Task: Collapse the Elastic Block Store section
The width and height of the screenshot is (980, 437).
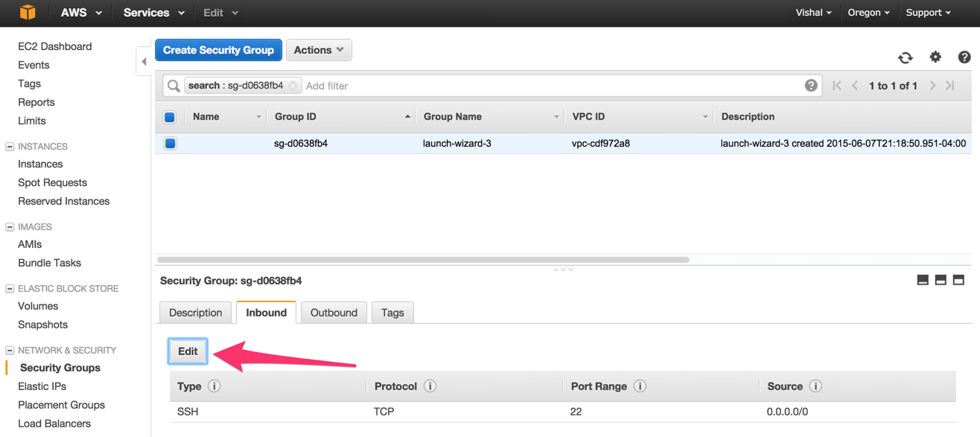Action: point(10,289)
